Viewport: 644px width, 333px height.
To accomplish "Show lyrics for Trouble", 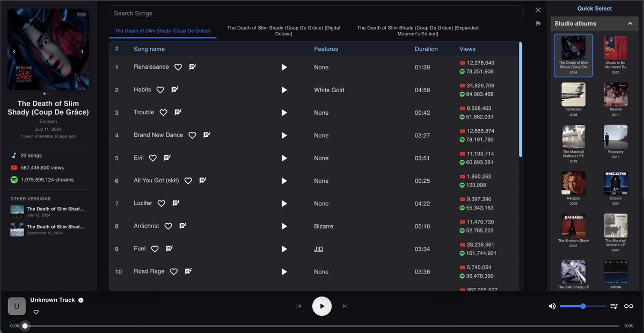I will (x=178, y=113).
